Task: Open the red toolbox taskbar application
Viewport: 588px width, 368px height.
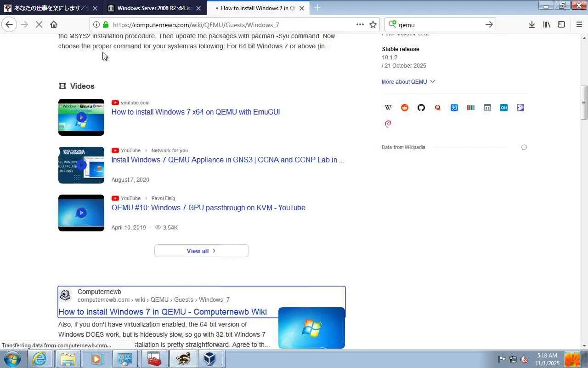Action: 153,359
